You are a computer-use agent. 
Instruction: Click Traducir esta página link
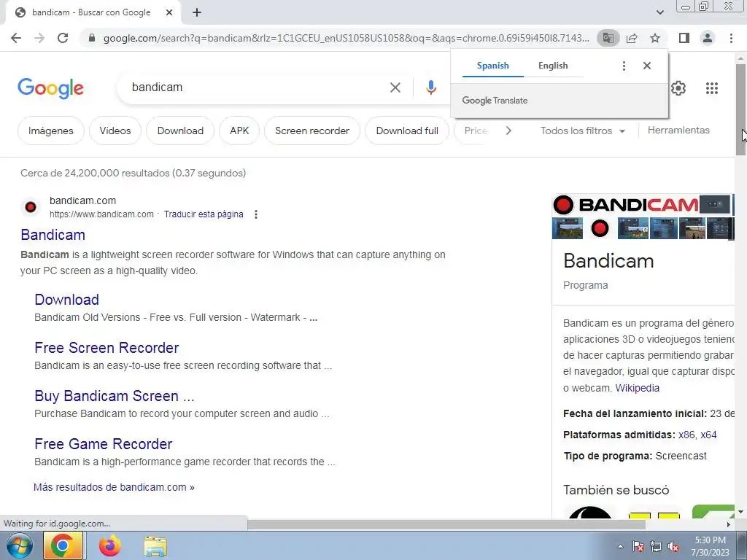tap(204, 214)
